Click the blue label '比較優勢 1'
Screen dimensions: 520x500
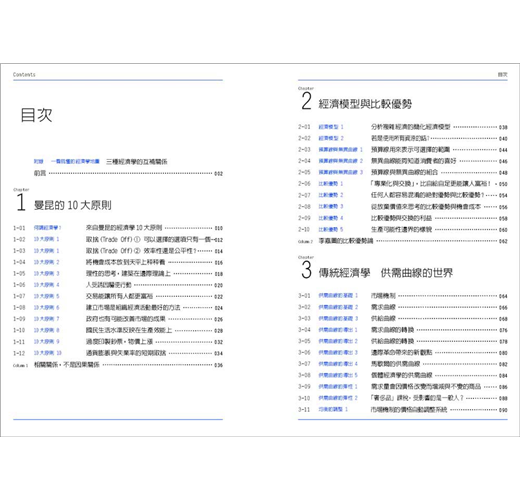pyautogui.click(x=331, y=184)
